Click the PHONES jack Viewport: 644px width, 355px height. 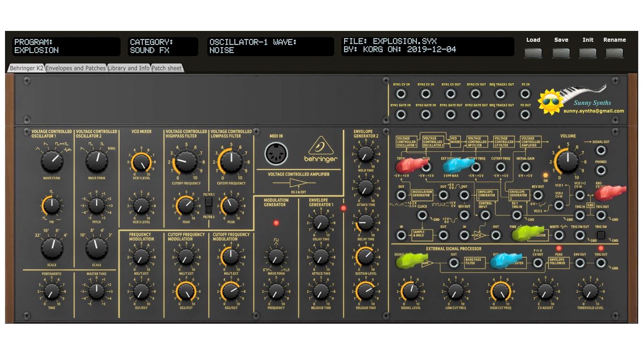coord(601,170)
